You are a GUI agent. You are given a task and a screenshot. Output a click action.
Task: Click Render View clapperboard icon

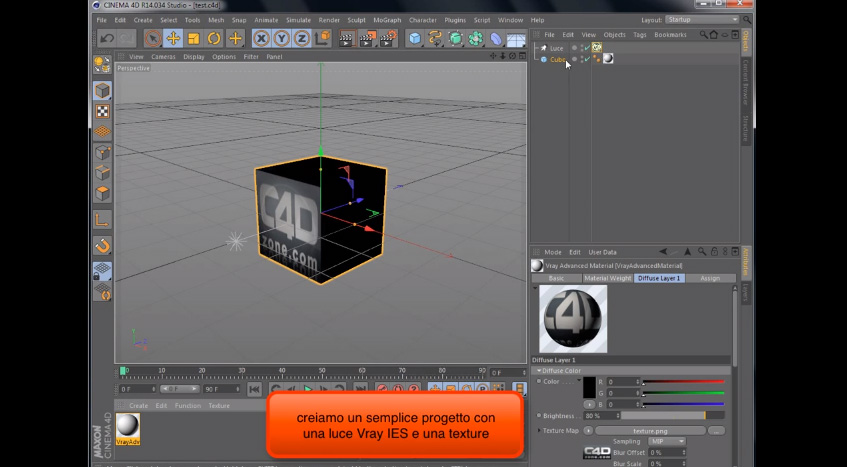(x=347, y=38)
